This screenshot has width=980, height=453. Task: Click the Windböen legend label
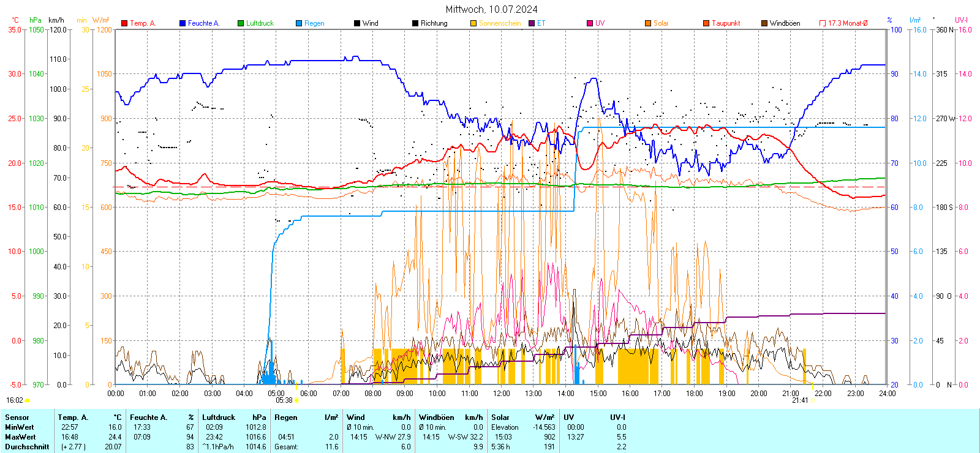(x=785, y=23)
